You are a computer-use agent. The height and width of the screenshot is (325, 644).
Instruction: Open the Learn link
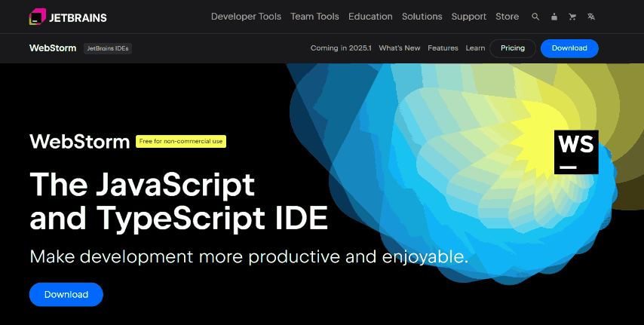pos(475,48)
